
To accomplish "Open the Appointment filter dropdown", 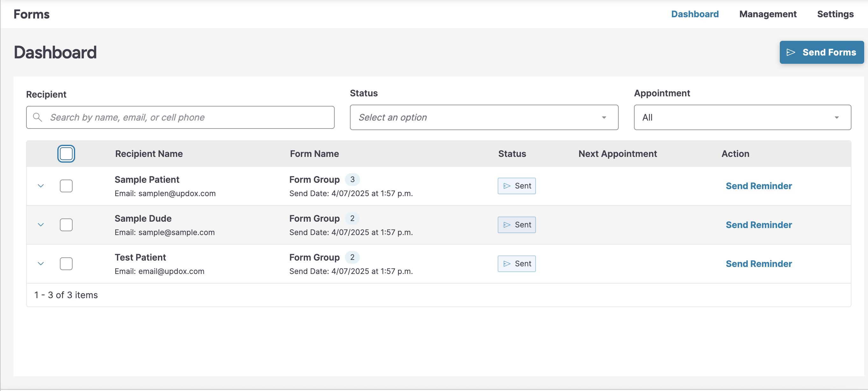I will [742, 117].
